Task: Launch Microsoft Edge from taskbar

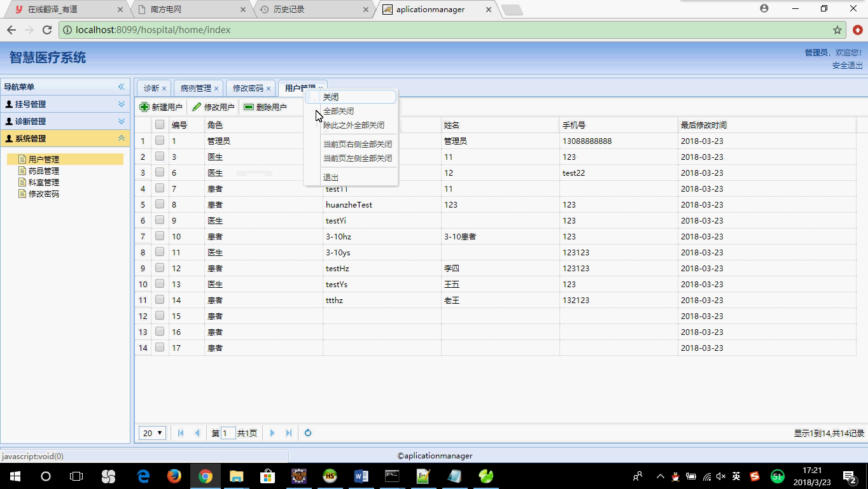Action: click(143, 476)
